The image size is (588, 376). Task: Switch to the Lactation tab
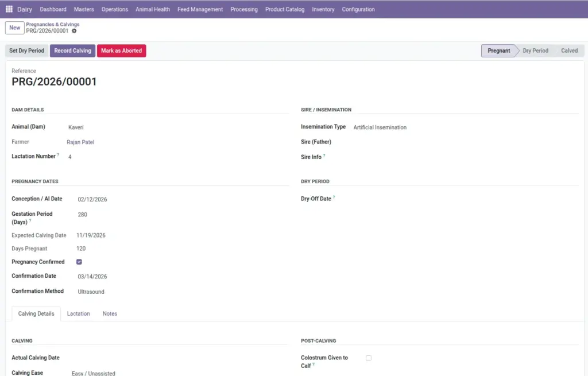click(x=78, y=313)
